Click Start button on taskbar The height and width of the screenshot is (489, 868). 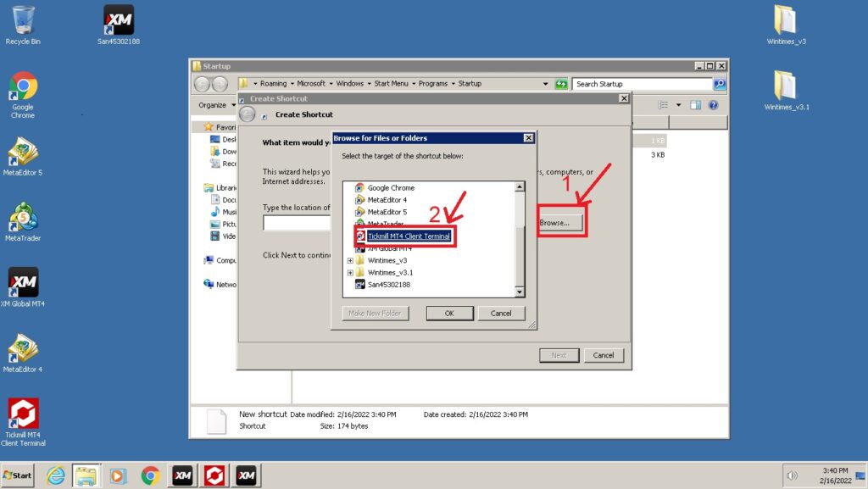[x=18, y=475]
